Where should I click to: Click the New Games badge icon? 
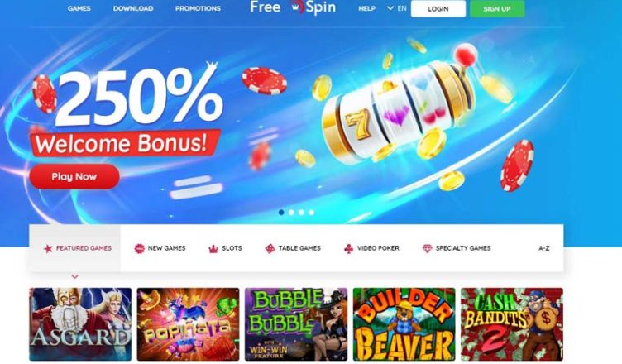click(x=139, y=248)
